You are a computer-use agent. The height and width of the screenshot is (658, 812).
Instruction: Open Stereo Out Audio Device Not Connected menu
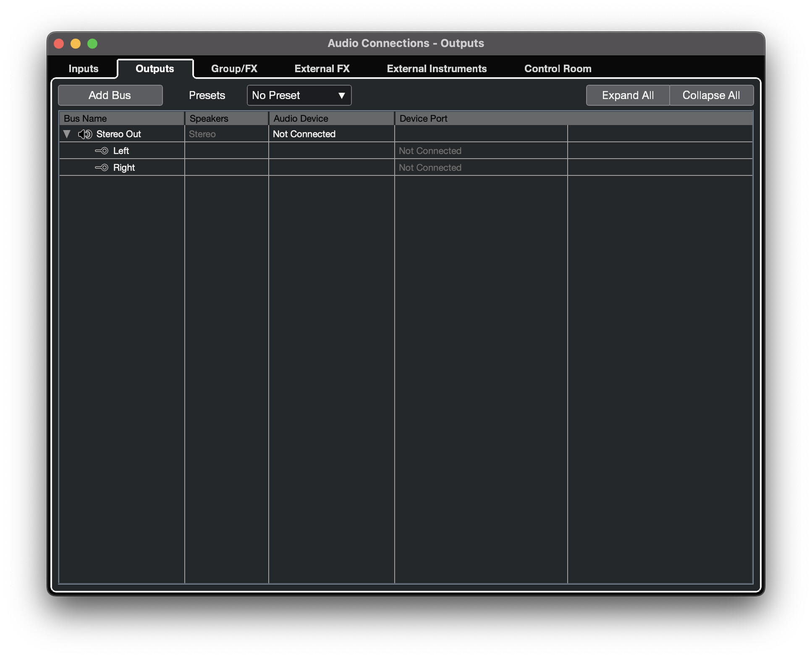(304, 134)
